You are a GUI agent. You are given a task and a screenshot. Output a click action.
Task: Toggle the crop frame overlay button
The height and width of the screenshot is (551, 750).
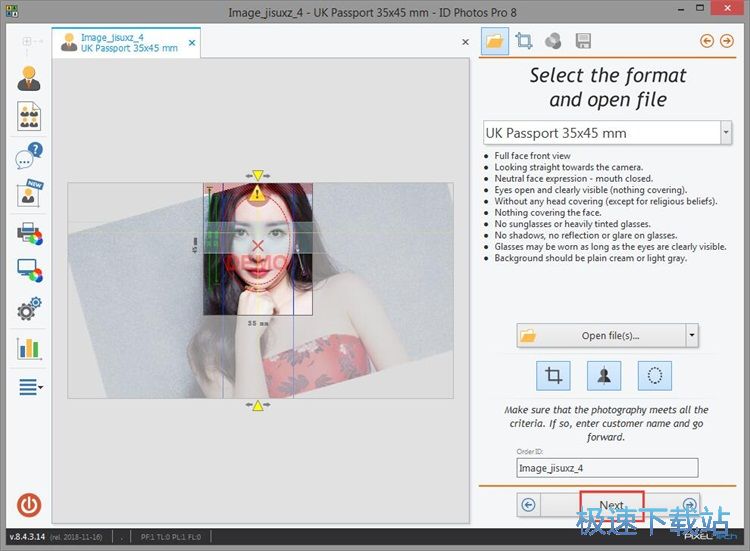pos(551,376)
